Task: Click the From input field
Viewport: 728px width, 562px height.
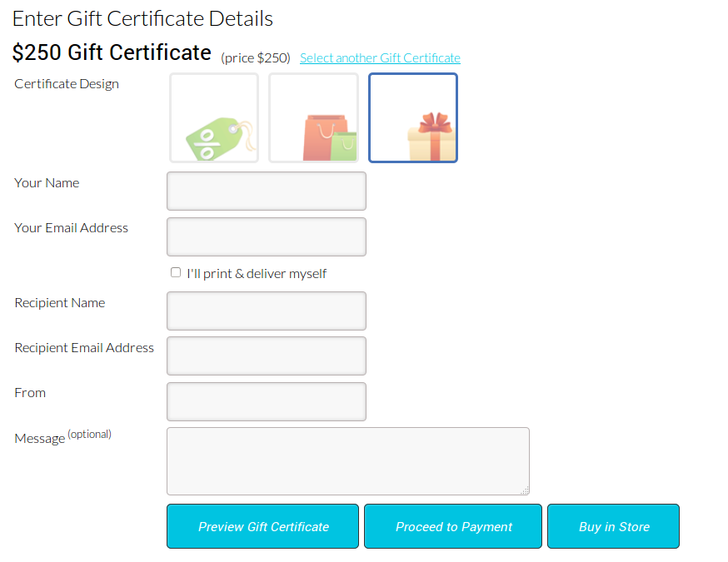Action: click(267, 401)
